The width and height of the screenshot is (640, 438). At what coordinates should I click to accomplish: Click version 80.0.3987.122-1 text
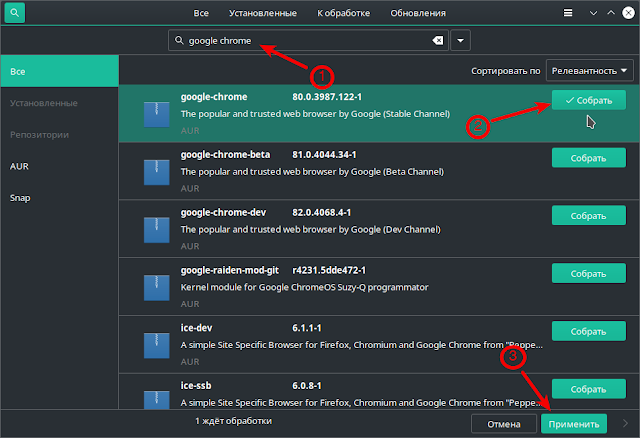[x=327, y=97]
